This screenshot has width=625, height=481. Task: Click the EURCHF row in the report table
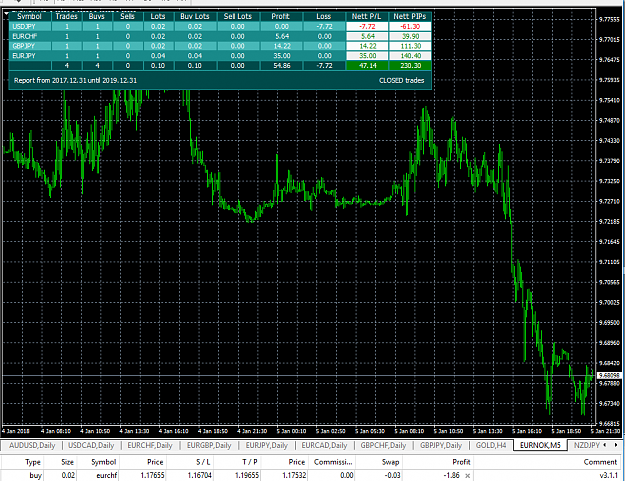point(220,36)
